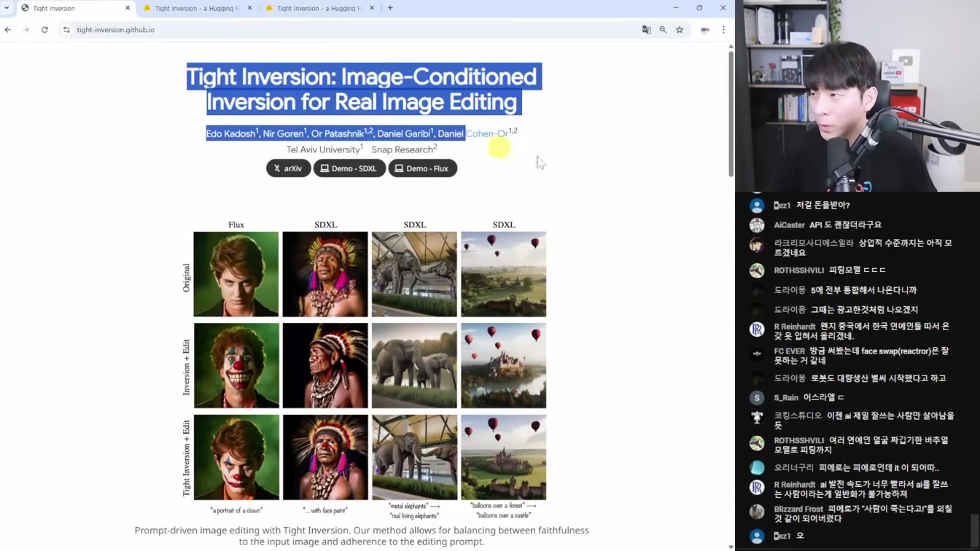The image size is (980, 551).
Task: Click the 오리너구리 chat avatar
Action: pos(757,468)
